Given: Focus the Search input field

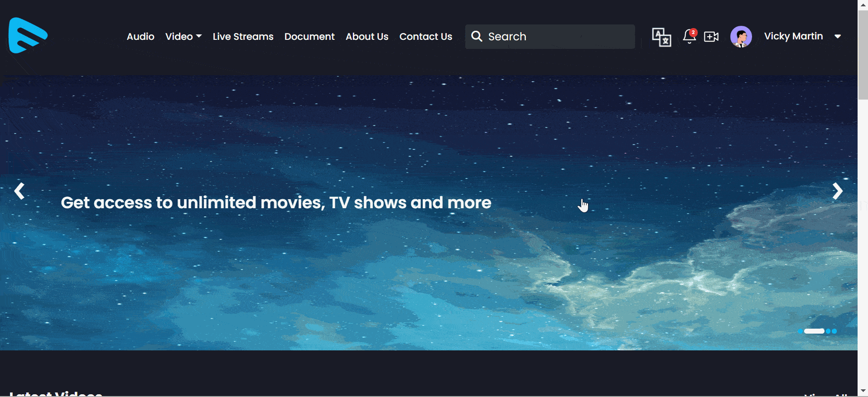Looking at the screenshot, I should pyautogui.click(x=557, y=37).
